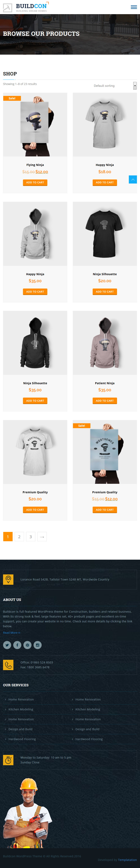The height and width of the screenshot is (868, 140).
Task: Open the Templatation developer link
Action: (127, 860)
